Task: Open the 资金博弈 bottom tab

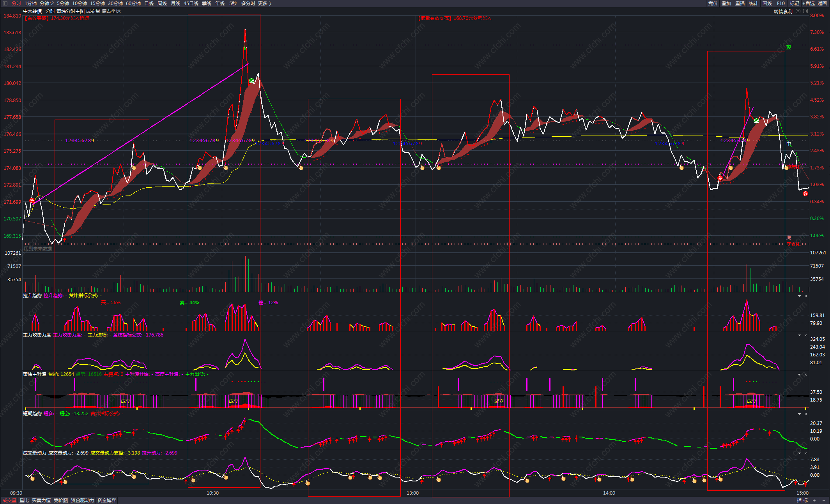Action: tap(106, 500)
